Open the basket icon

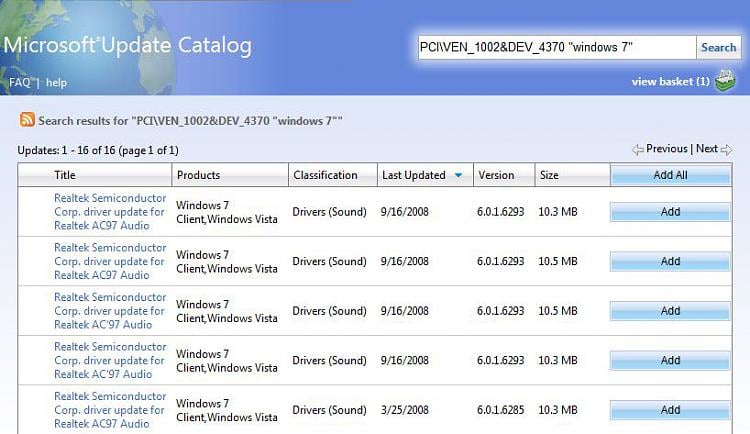[x=725, y=81]
